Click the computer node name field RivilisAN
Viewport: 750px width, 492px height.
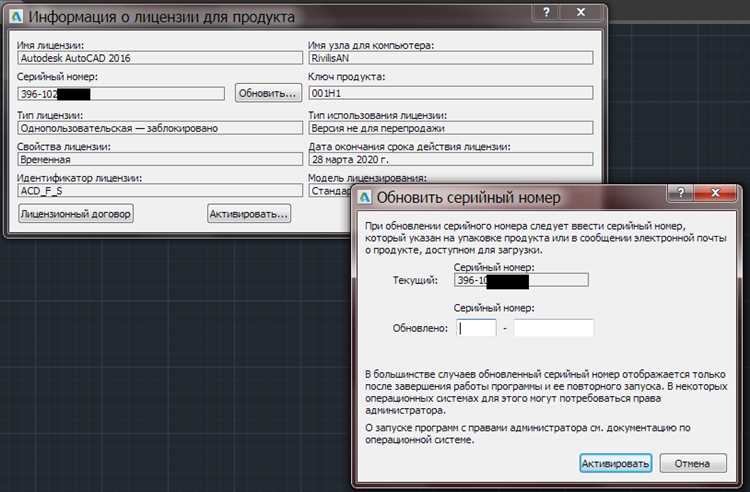tap(451, 58)
